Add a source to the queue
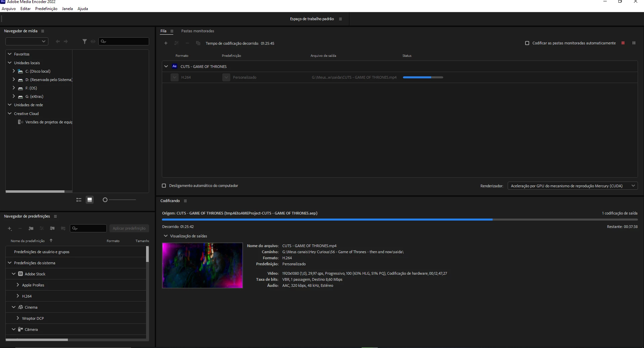Image resolution: width=644 pixels, height=348 pixels. 166,43
